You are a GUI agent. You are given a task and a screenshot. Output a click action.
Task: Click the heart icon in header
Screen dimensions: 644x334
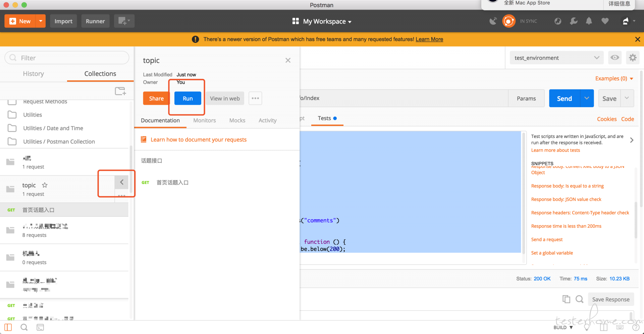pyautogui.click(x=605, y=21)
